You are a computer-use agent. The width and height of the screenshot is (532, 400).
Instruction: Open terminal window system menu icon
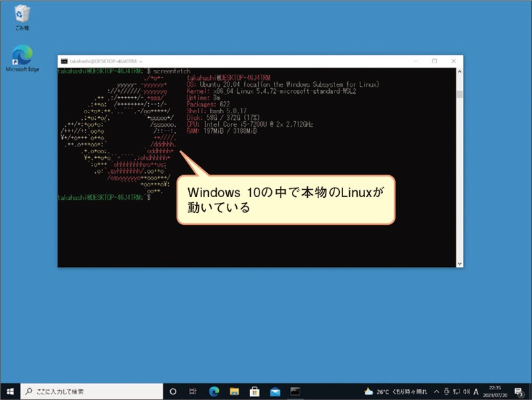[63, 61]
